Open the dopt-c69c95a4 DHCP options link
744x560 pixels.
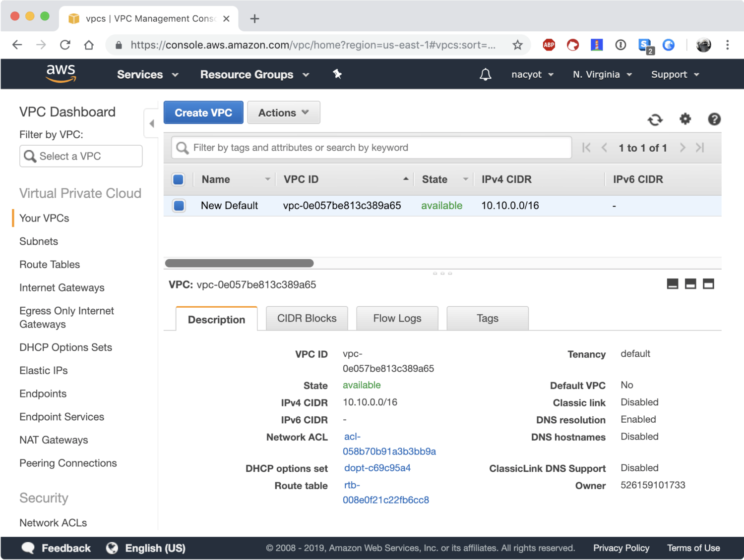click(377, 468)
